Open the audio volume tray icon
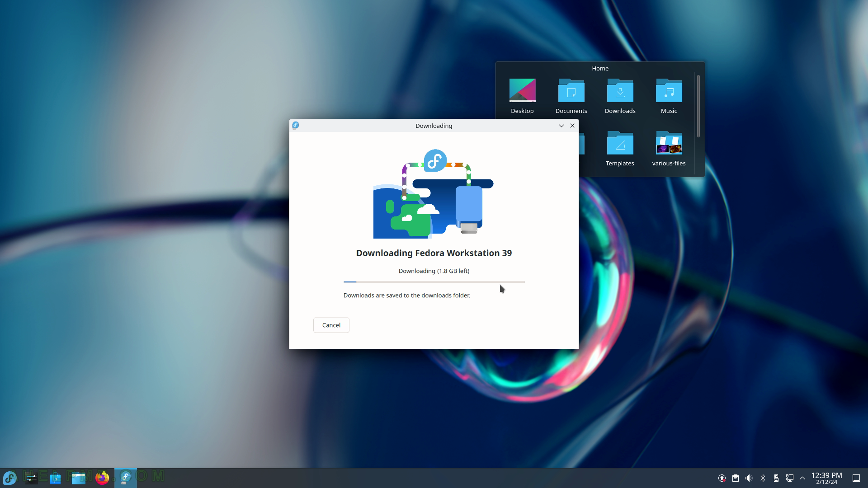The image size is (868, 488). pyautogui.click(x=749, y=478)
